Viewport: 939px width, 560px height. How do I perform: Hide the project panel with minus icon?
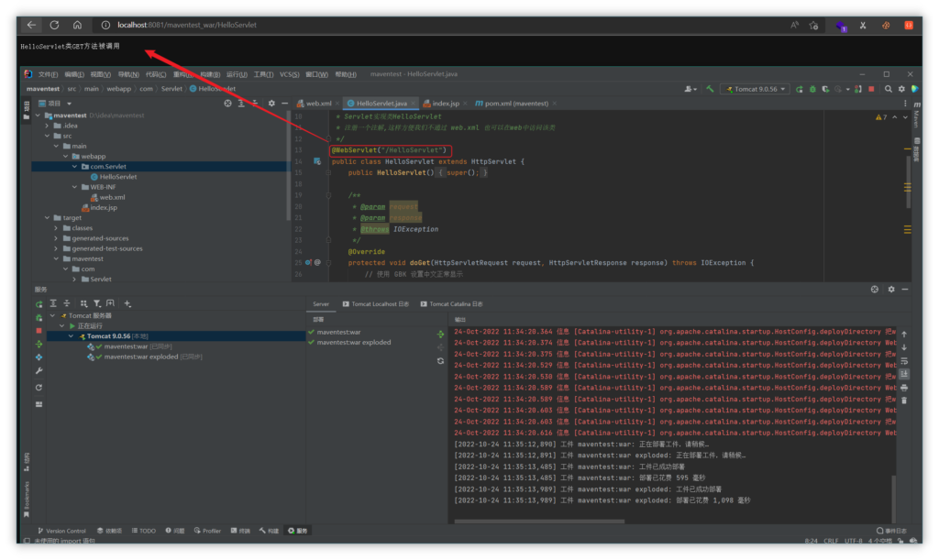[284, 104]
